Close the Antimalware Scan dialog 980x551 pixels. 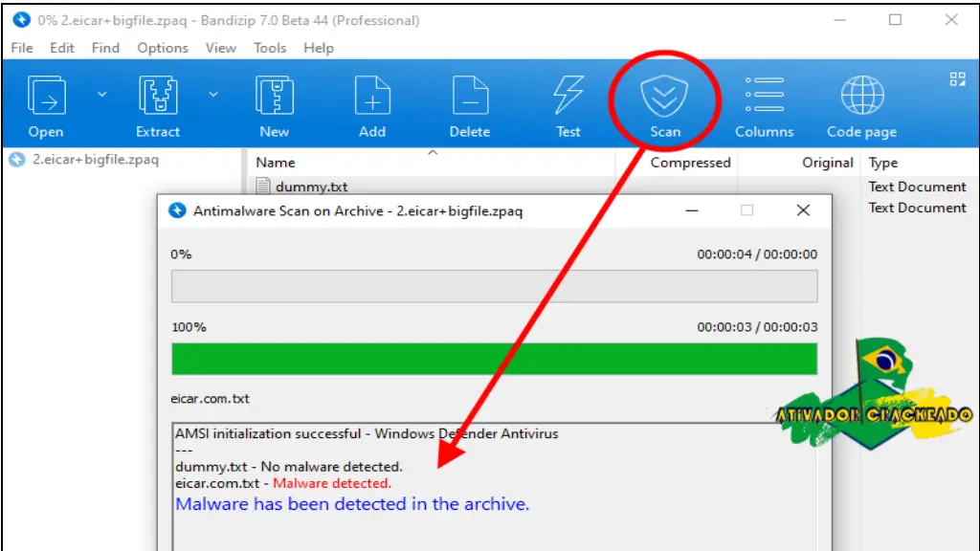803,210
